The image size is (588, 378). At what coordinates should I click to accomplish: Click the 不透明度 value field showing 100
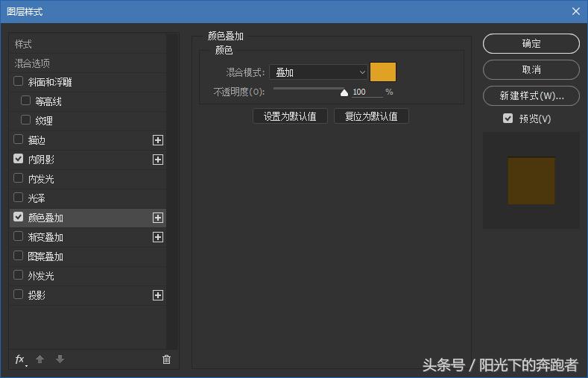(367, 92)
